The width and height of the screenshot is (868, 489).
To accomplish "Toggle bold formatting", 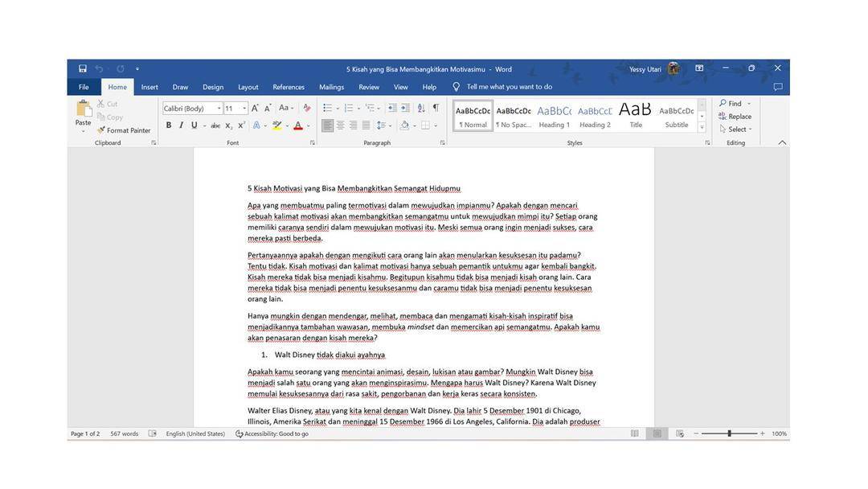I will click(x=168, y=125).
